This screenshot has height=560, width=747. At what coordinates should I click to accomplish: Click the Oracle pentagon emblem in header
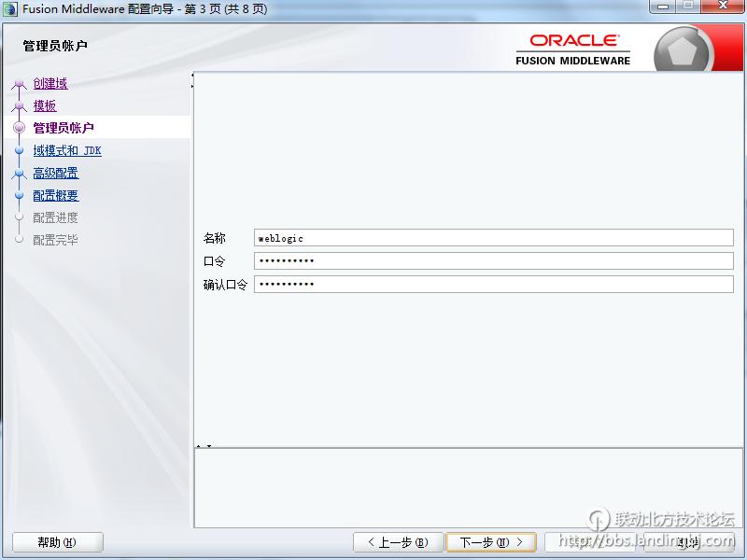(x=684, y=49)
